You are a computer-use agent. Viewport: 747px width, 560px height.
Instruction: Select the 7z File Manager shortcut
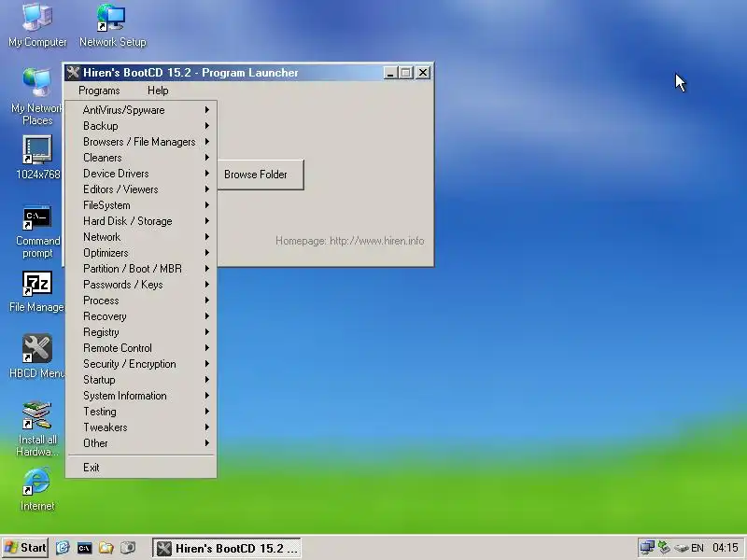37,292
